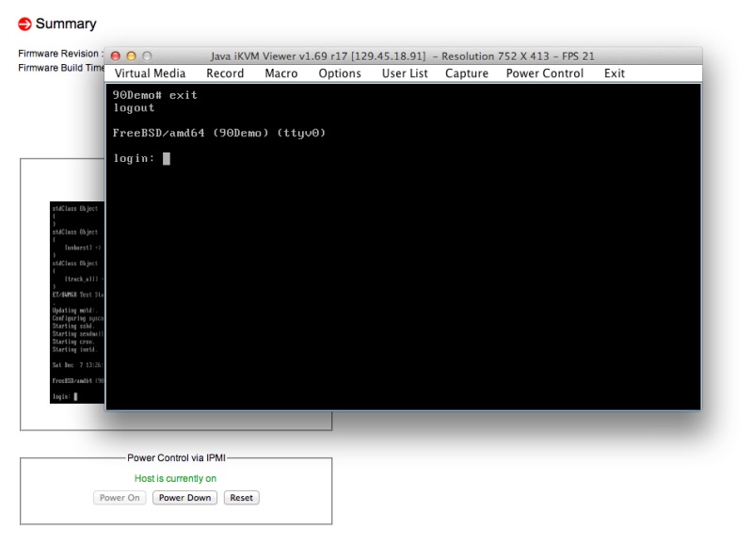This screenshot has height=560, width=753.
Task: Open the User List menu
Action: tap(405, 73)
